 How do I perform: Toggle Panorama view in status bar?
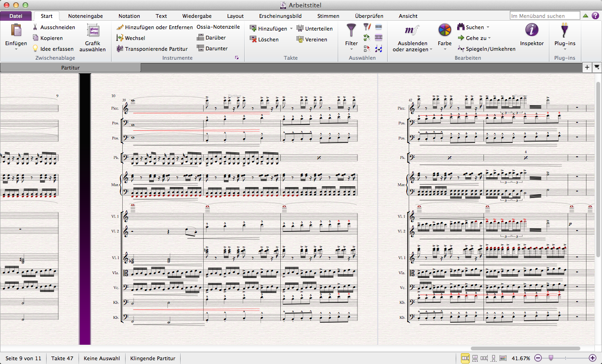click(503, 358)
